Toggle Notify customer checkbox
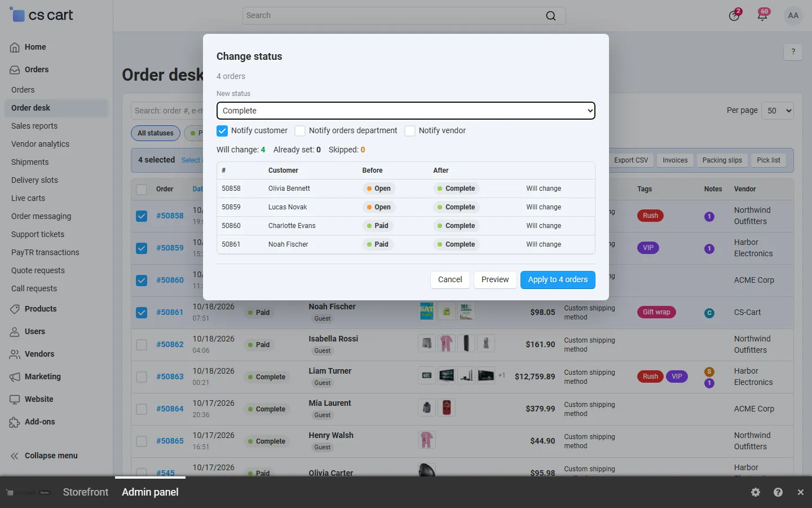812x508 pixels. click(x=222, y=131)
